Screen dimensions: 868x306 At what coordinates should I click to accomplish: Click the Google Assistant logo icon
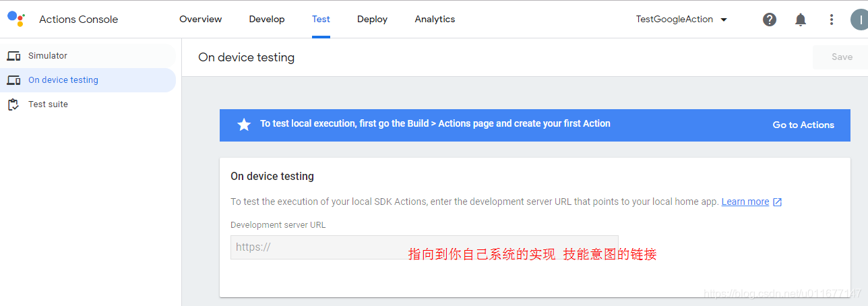click(x=16, y=19)
